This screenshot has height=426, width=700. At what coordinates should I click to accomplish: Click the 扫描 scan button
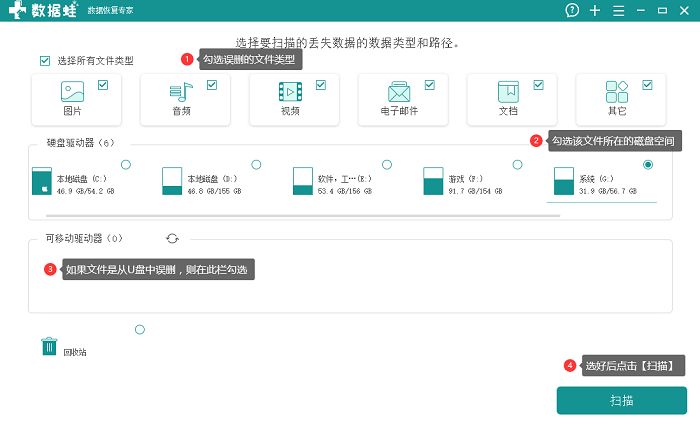(621, 401)
